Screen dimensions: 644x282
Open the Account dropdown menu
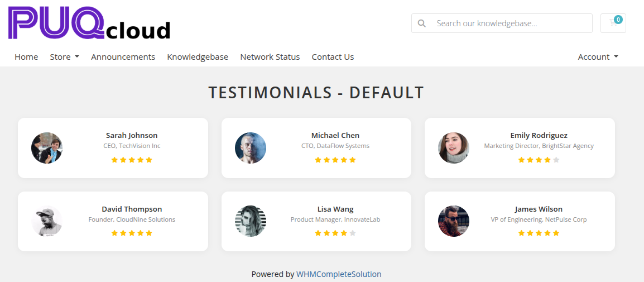pyautogui.click(x=598, y=57)
